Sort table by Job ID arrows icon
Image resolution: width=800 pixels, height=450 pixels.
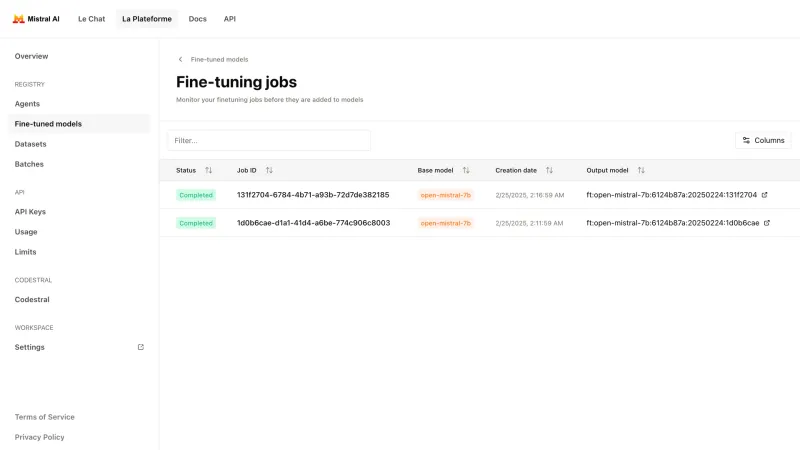269,170
